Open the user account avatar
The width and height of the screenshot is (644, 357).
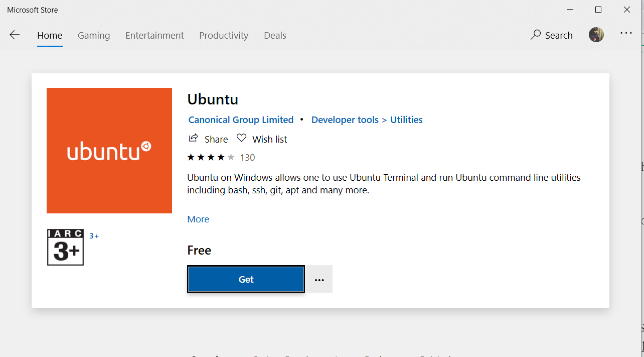pos(596,35)
